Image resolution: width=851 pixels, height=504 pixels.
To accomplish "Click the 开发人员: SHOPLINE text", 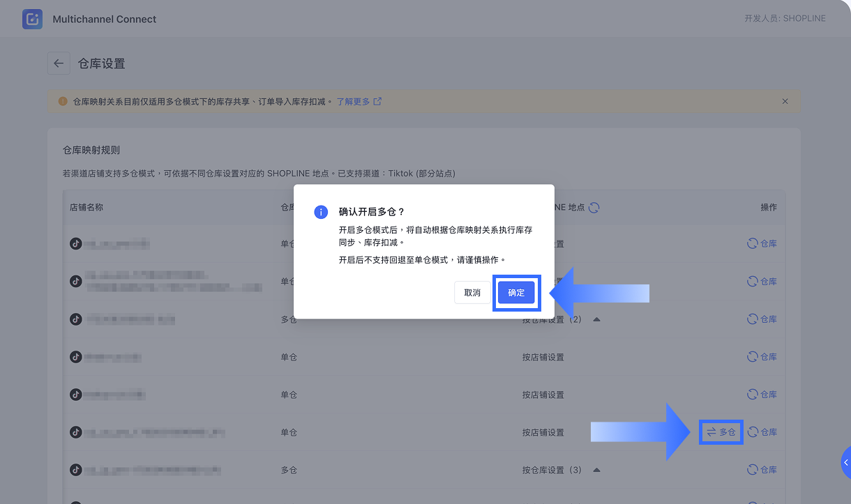I will pyautogui.click(x=785, y=19).
